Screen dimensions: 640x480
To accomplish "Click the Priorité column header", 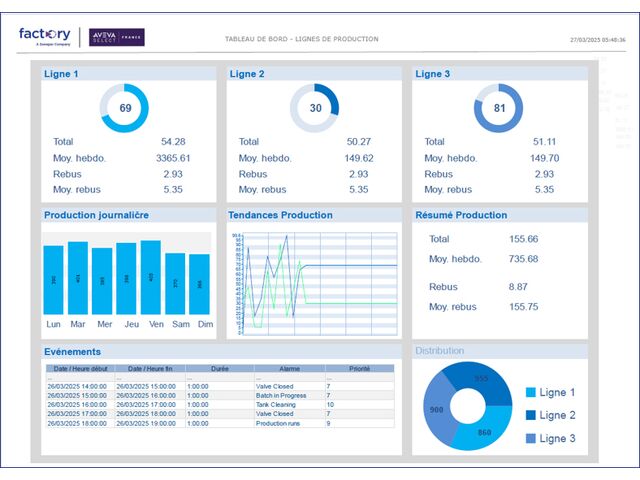I will pyautogui.click(x=359, y=368).
